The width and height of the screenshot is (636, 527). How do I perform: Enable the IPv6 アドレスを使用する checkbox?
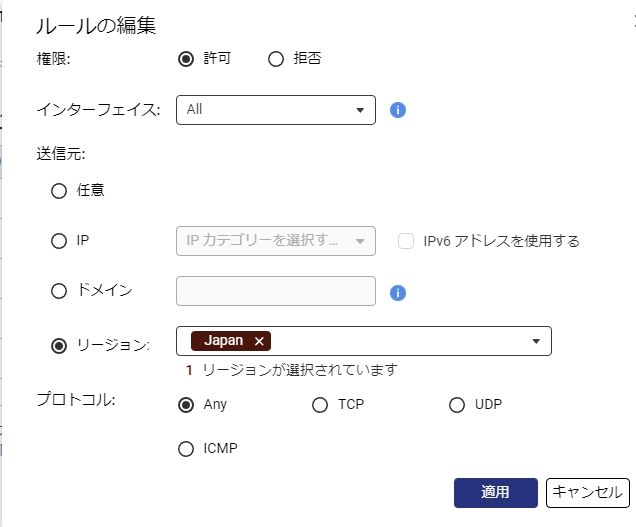(406, 241)
